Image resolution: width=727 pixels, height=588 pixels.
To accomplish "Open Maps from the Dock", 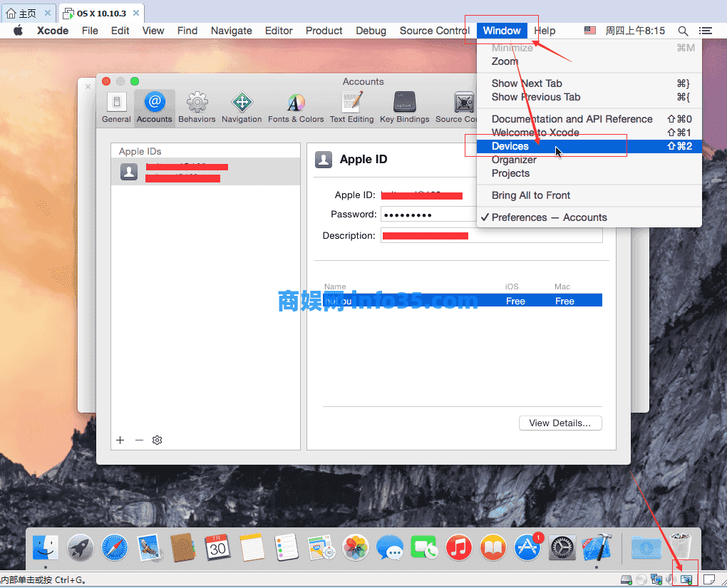I will pos(321,547).
